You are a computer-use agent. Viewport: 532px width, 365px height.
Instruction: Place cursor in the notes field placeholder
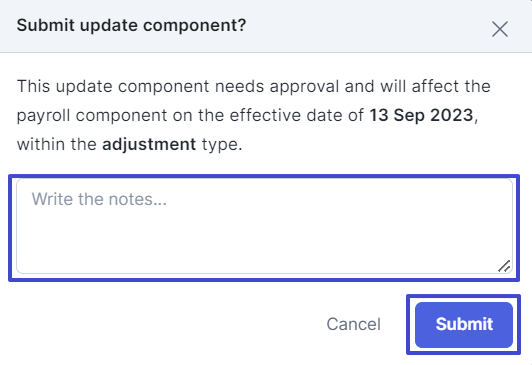click(99, 199)
